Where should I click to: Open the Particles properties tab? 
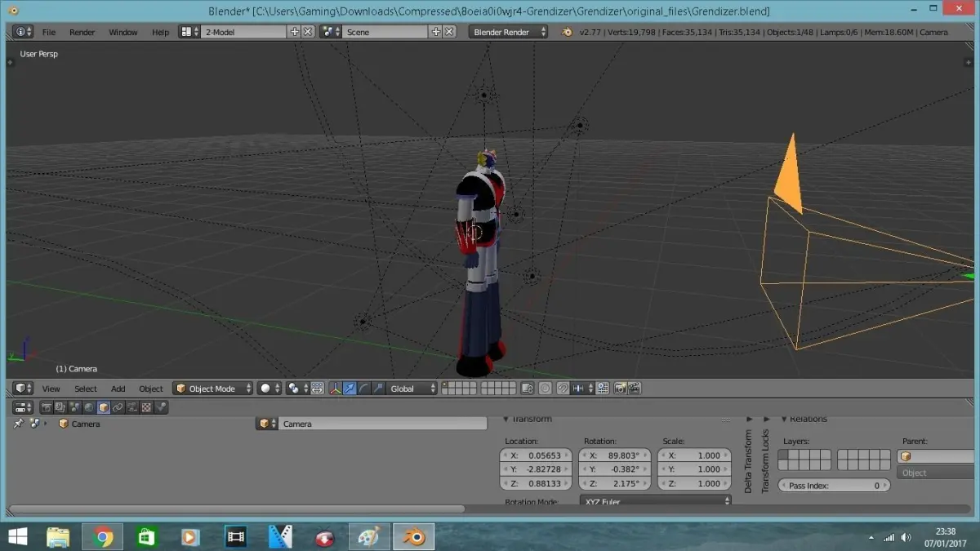point(161,407)
